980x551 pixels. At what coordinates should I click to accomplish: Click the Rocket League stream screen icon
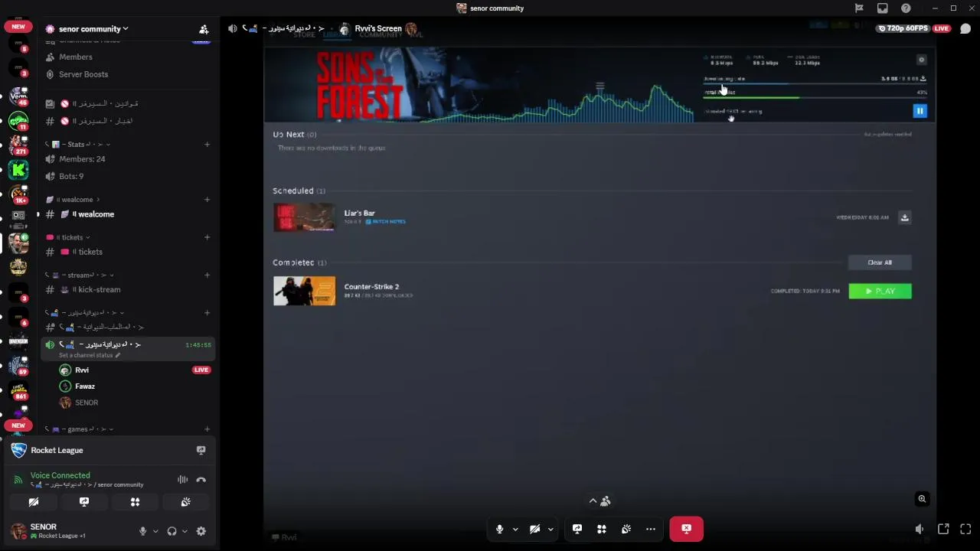click(x=201, y=450)
